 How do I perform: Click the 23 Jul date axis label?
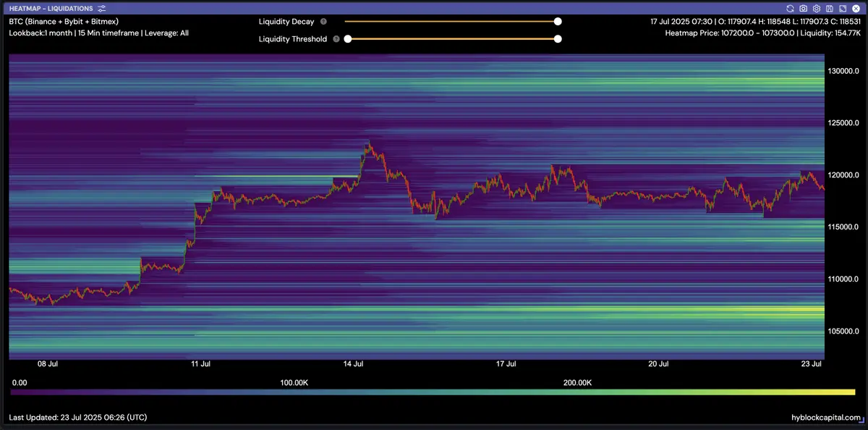(811, 364)
